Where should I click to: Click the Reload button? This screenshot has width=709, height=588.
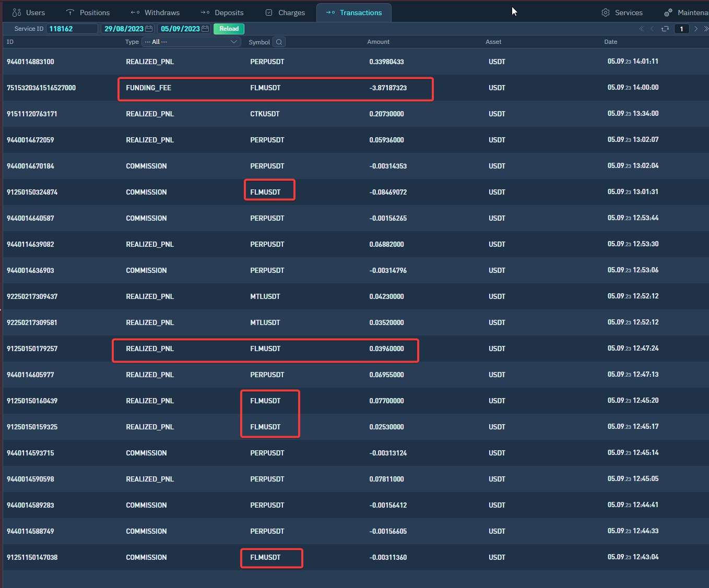pyautogui.click(x=229, y=29)
